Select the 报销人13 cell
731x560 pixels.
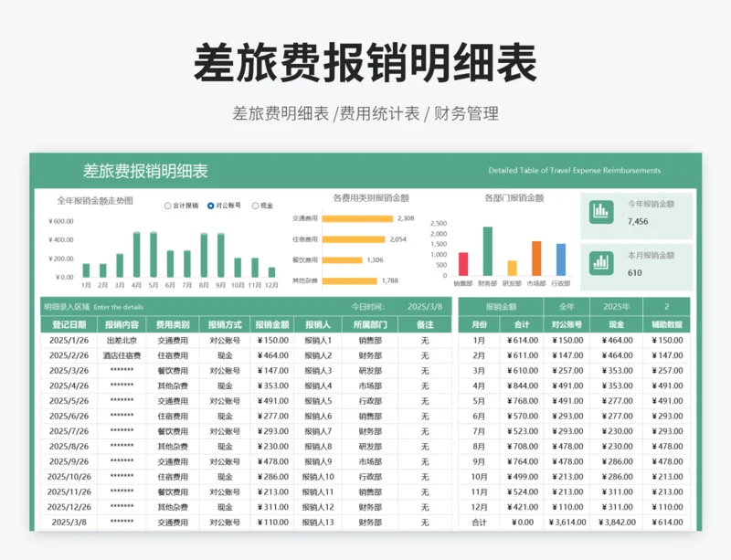318,523
